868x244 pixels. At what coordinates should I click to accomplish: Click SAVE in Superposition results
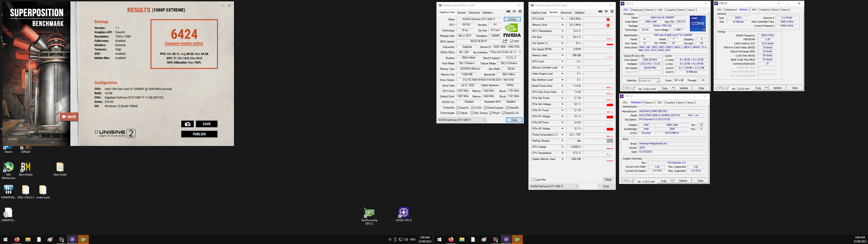point(207,124)
